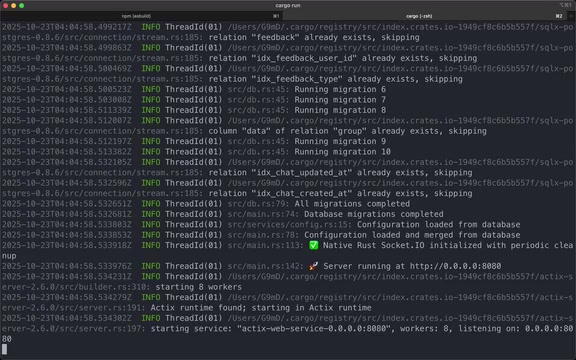This screenshot has width=576, height=360.
Task: Click the rocket emoji before Server running
Action: click(x=313, y=266)
